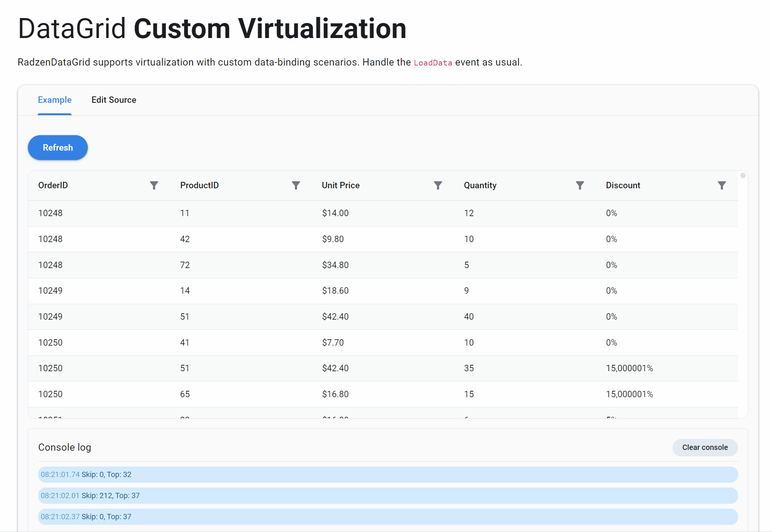Open the Quantity column filter icon
The height and width of the screenshot is (532, 772).
pyautogui.click(x=580, y=185)
